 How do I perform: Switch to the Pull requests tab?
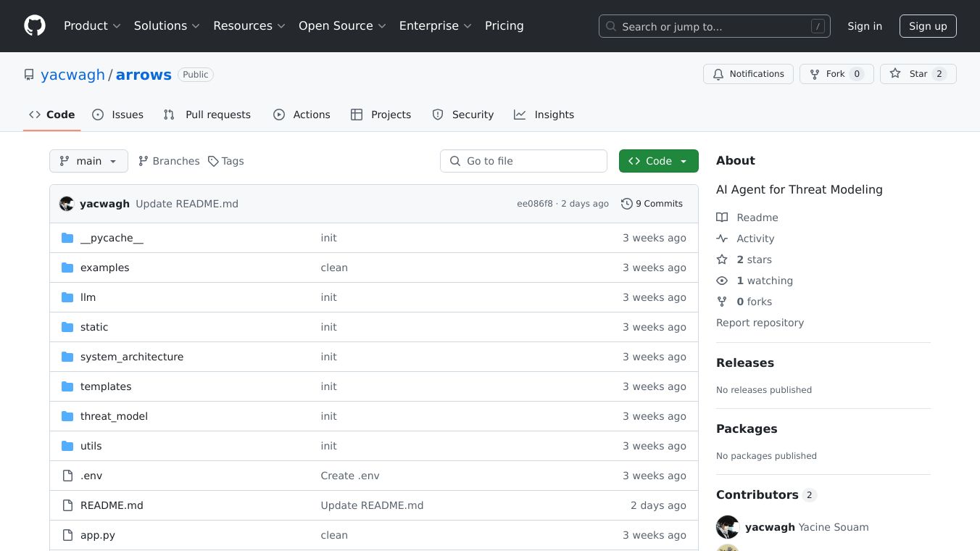click(x=207, y=115)
